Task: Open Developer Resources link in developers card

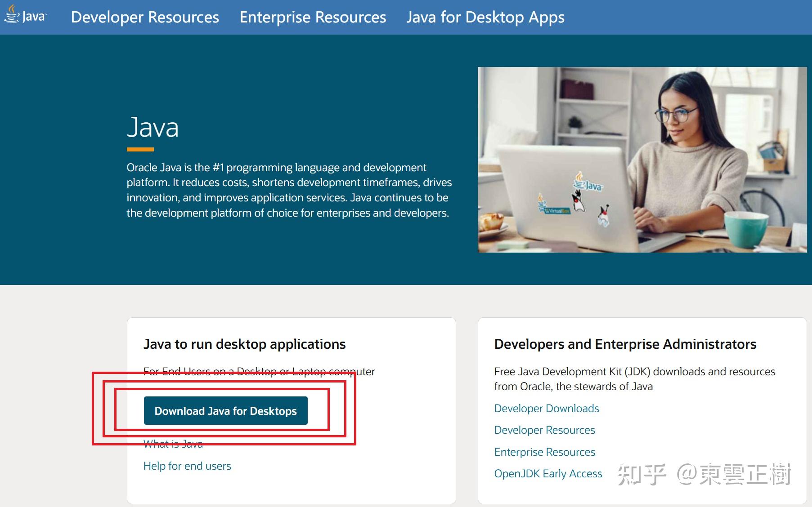Action: tap(544, 430)
